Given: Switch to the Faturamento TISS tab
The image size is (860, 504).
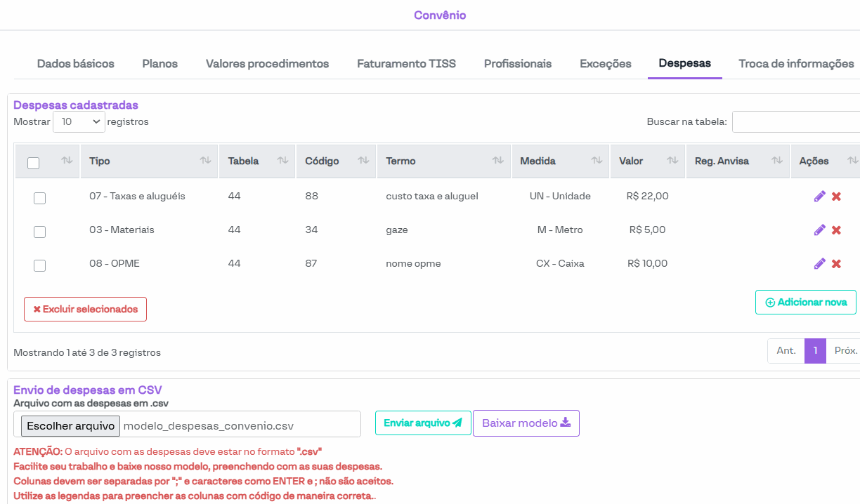Looking at the screenshot, I should pyautogui.click(x=406, y=64).
